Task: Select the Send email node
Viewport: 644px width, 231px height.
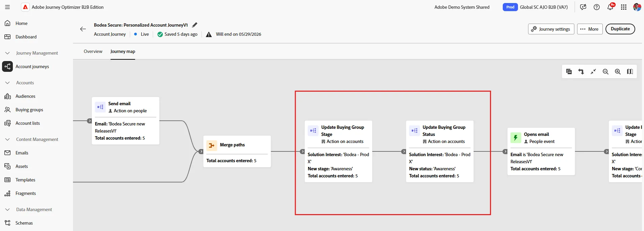Action: [126, 121]
